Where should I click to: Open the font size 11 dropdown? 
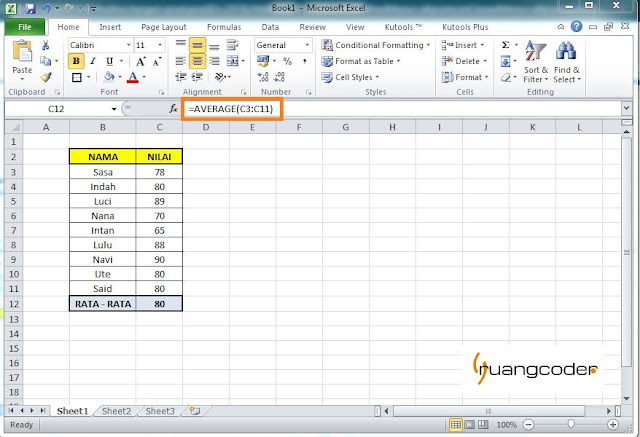(160, 45)
